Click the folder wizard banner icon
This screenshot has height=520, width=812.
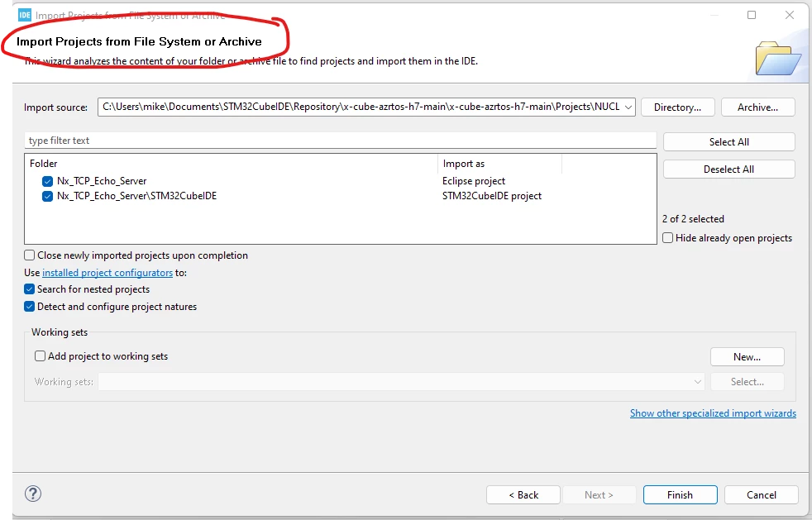coord(778,58)
